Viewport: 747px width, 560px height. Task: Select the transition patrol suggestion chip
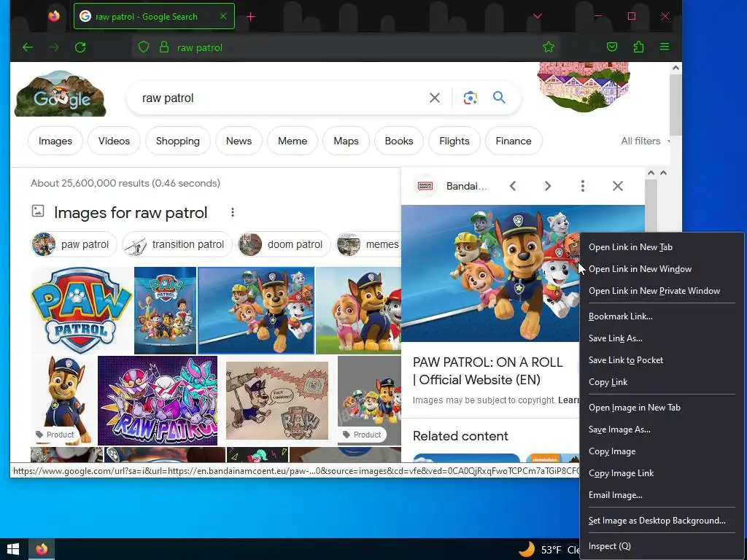coord(177,244)
